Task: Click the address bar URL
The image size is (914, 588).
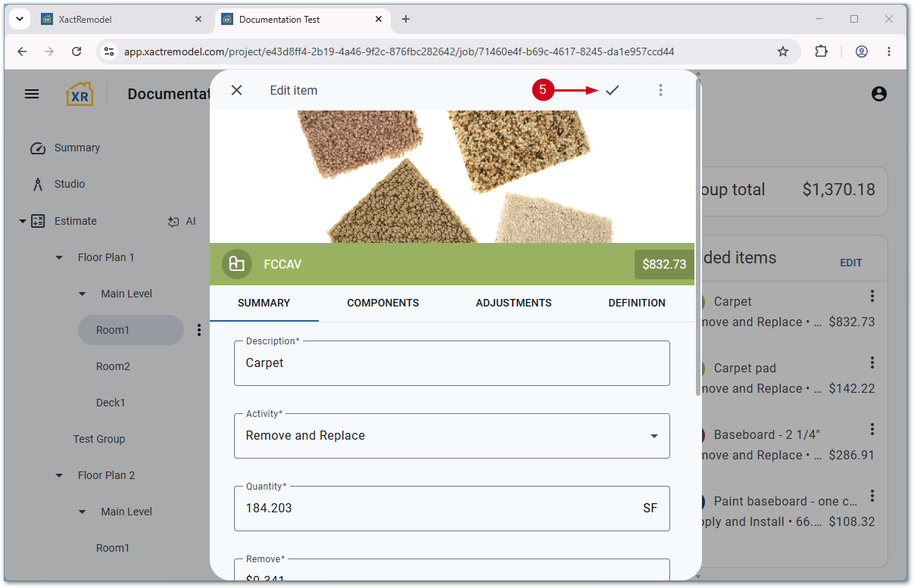Action: pos(399,51)
